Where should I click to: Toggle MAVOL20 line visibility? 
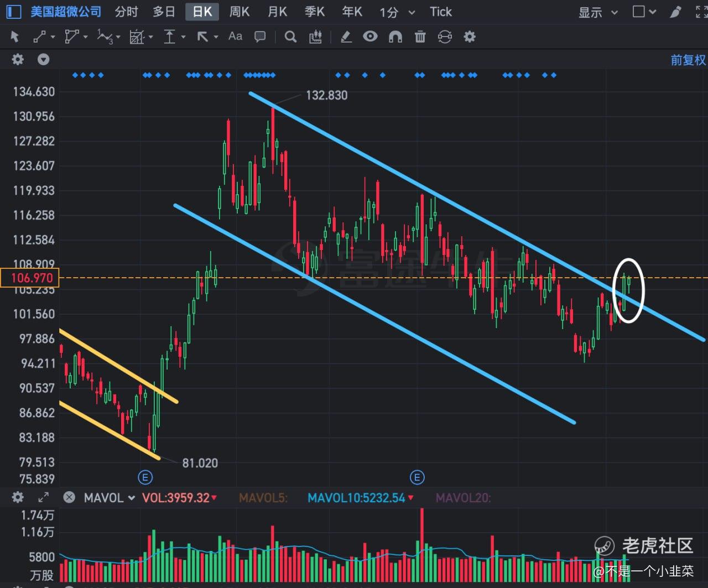coord(463,498)
